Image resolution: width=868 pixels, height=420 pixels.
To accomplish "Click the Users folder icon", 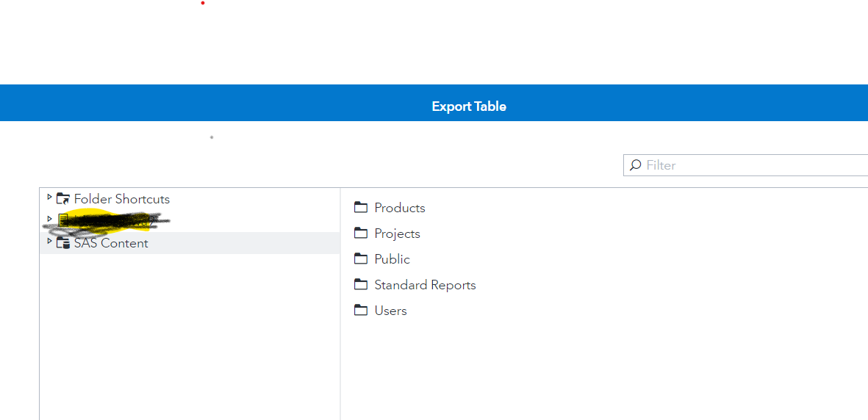I will 361,311.
